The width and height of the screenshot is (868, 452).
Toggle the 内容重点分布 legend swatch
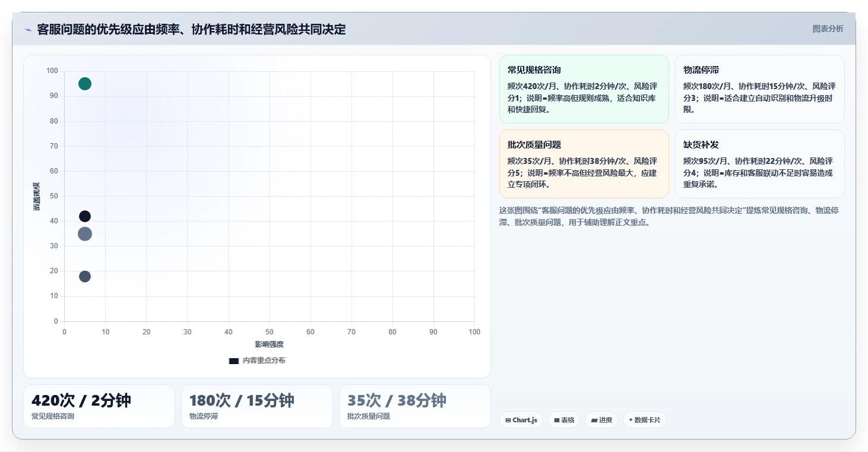[234, 361]
